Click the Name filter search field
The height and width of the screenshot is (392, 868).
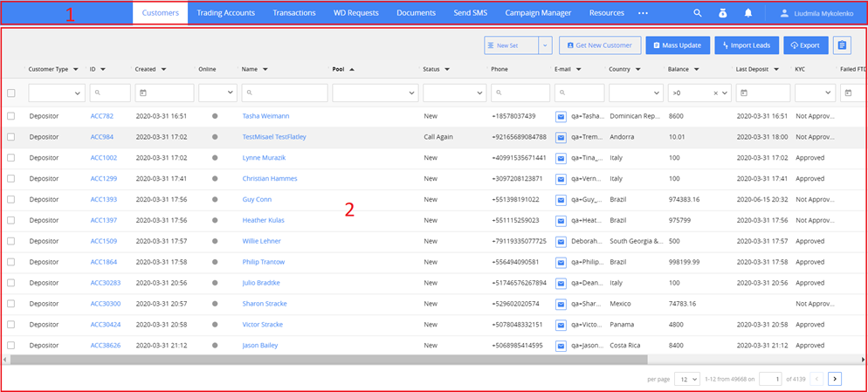pos(284,93)
